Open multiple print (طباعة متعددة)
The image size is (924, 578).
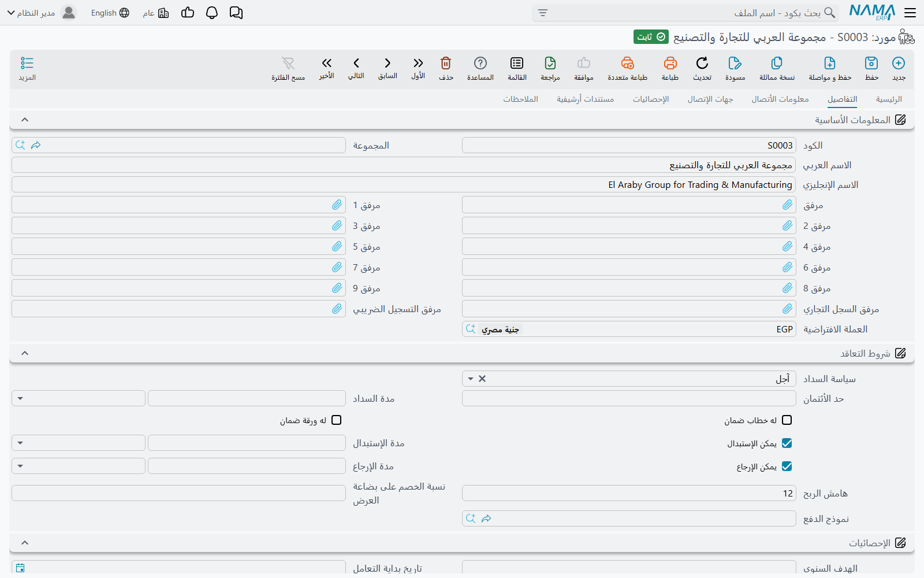pos(628,63)
